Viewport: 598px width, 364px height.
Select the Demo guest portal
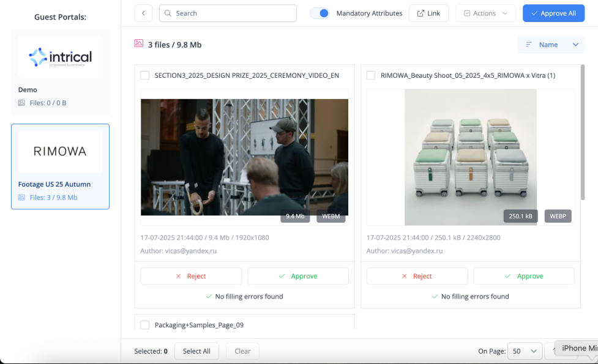click(60, 72)
